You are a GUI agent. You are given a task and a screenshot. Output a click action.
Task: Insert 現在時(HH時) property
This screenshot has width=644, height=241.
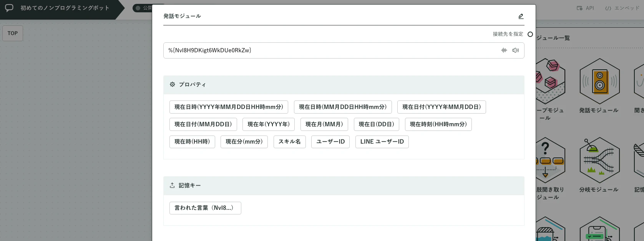pyautogui.click(x=192, y=142)
